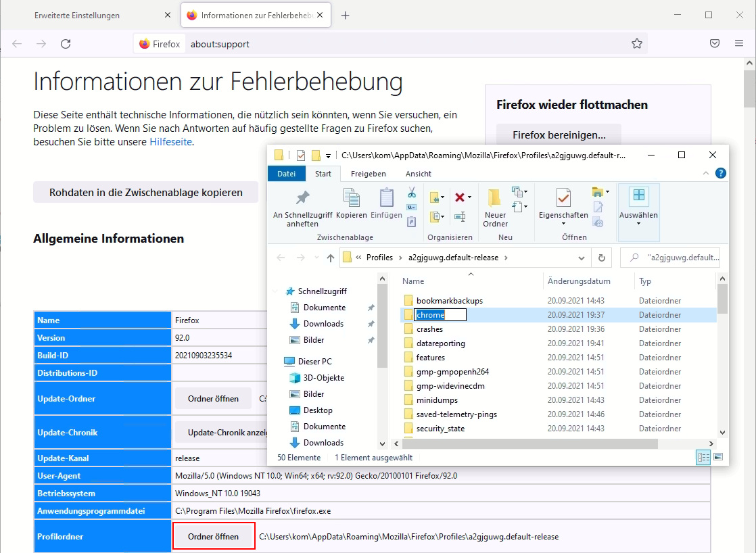Collapse the Schnellzugriff tree node
756x553 pixels.
click(x=275, y=291)
